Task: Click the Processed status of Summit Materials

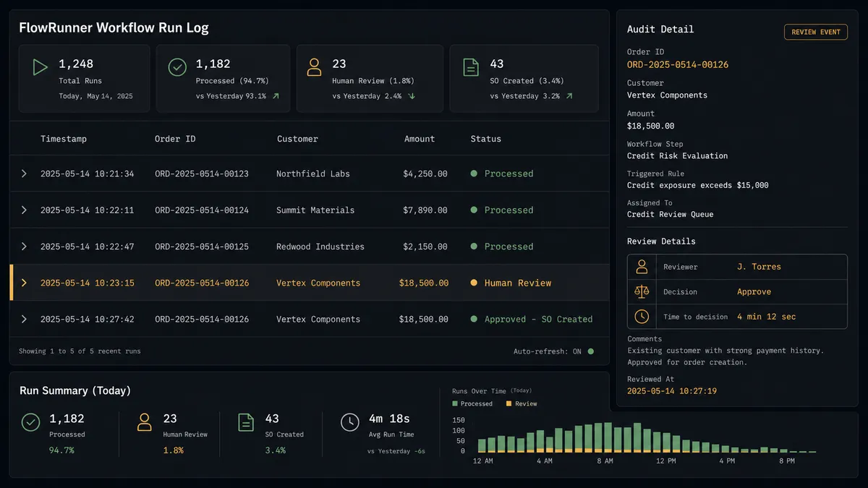Action: click(509, 210)
